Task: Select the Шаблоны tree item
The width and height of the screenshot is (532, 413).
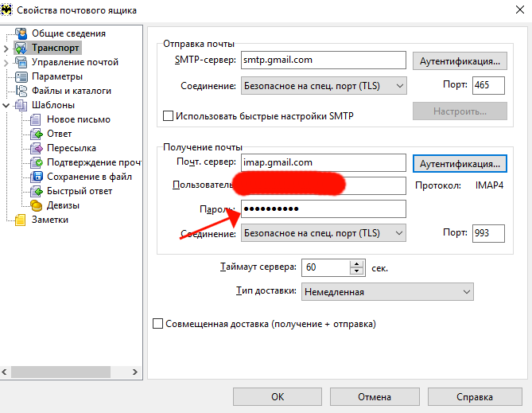Action: coord(53,105)
